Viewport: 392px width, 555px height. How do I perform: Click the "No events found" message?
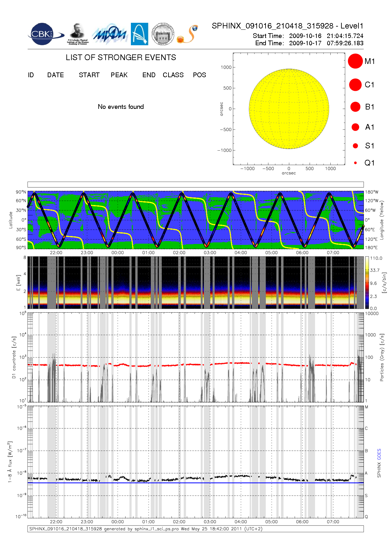pyautogui.click(x=121, y=107)
